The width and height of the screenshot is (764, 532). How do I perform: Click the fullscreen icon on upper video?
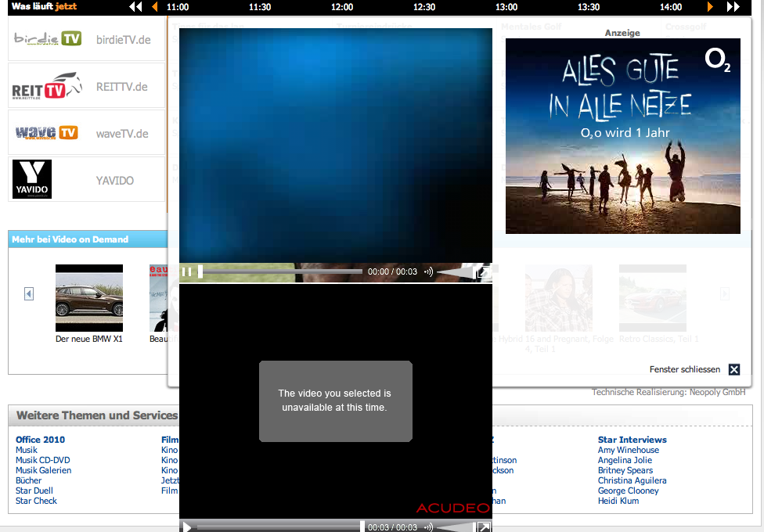484,272
